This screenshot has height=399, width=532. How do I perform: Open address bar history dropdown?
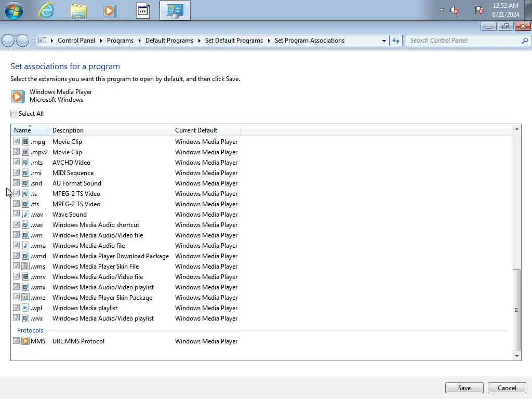[x=384, y=41]
